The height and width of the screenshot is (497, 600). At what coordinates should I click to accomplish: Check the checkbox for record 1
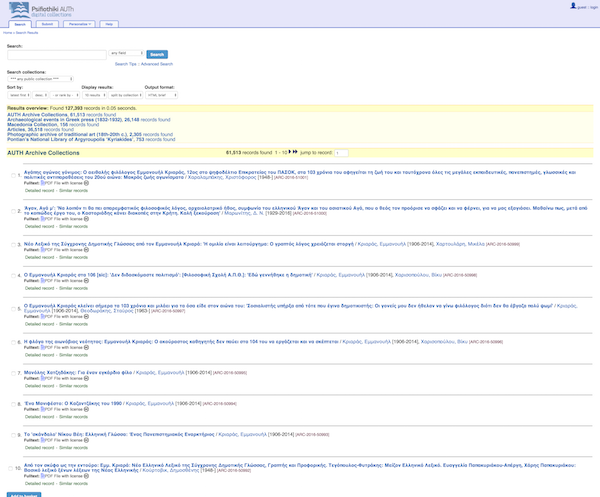(13, 174)
